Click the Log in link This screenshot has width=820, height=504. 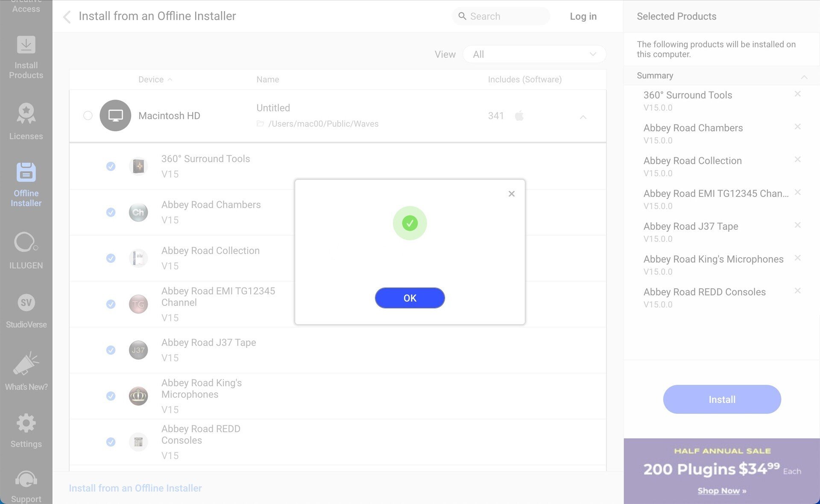[583, 16]
